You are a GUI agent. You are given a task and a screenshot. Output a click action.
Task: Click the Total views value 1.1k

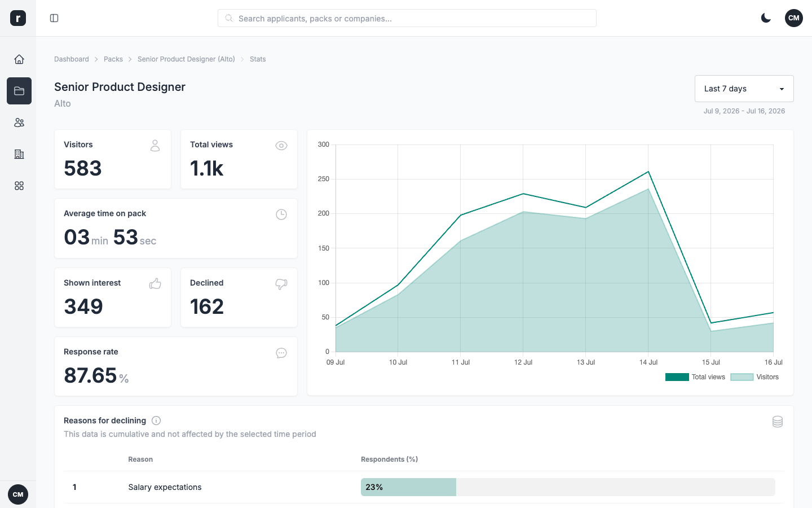(207, 168)
